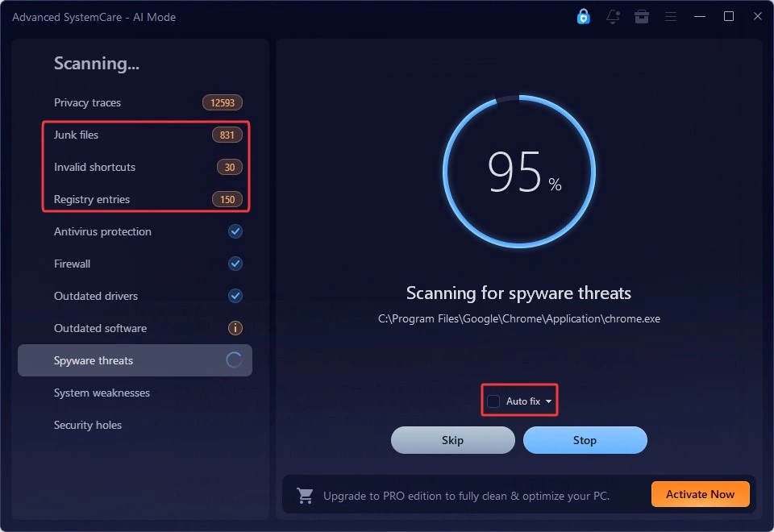774x532 pixels.
Task: Select Firewall scan item
Action: pos(135,264)
